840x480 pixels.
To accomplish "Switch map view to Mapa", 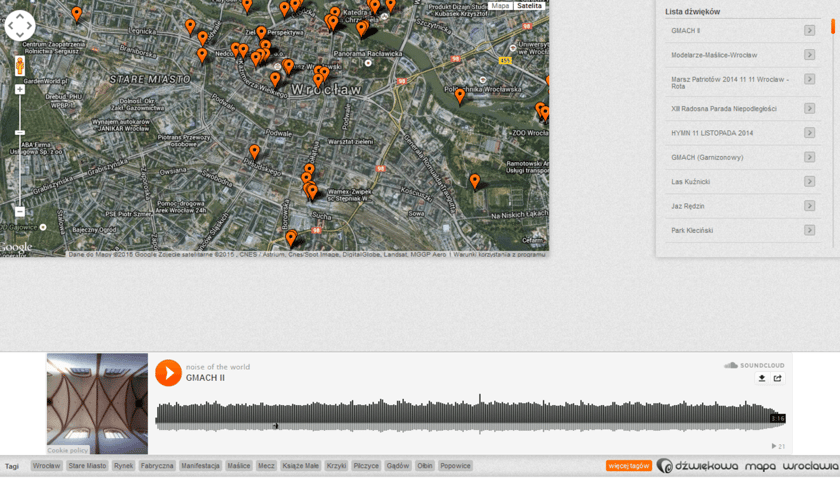I will (500, 6).
